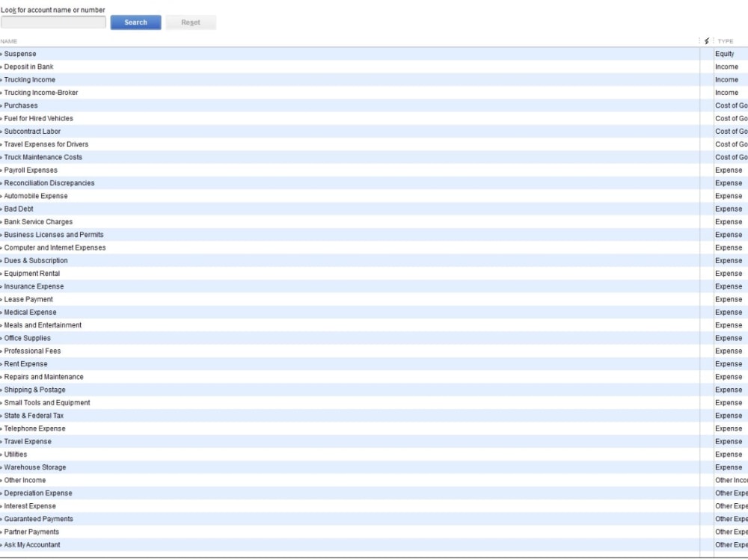Select the Suspense account name
This screenshot has height=560, width=748.
(x=20, y=54)
